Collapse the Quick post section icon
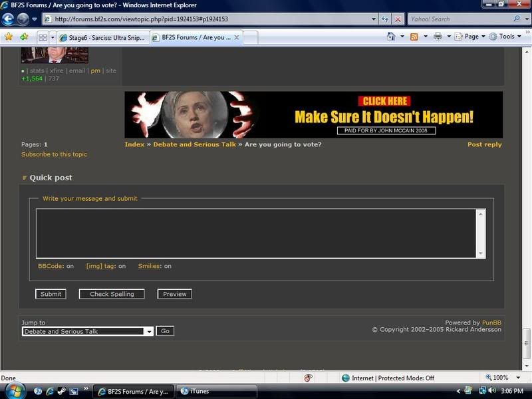Screen dimensions: 532x399 (24, 178)
